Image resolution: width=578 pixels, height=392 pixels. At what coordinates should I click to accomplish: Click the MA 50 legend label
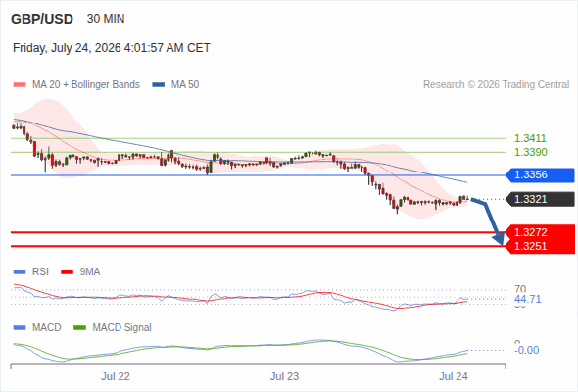tap(185, 85)
